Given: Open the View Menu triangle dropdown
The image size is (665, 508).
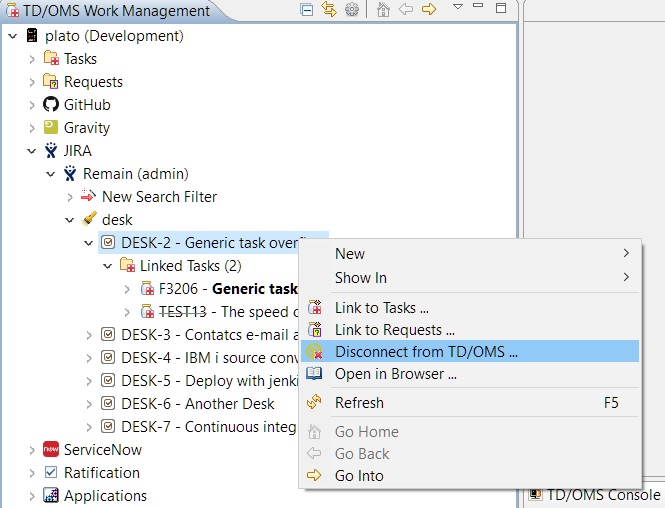Looking at the screenshot, I should point(457,8).
